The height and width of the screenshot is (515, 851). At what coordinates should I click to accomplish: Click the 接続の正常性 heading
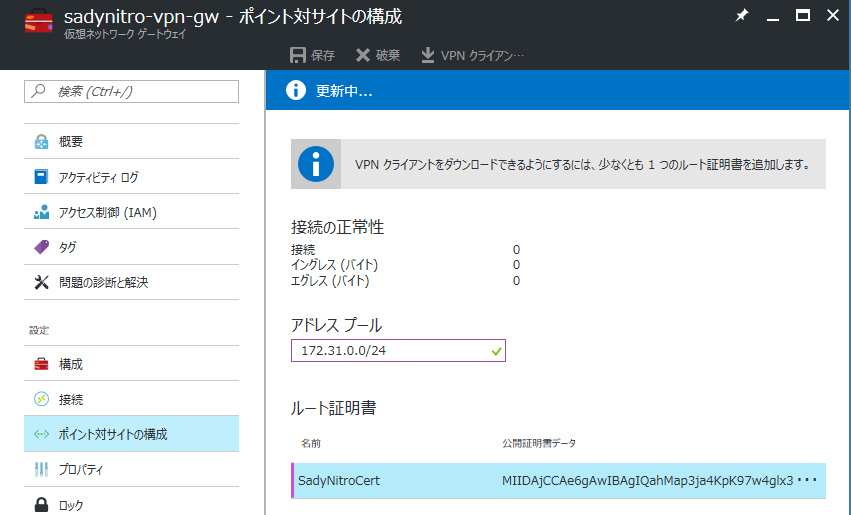point(338,227)
